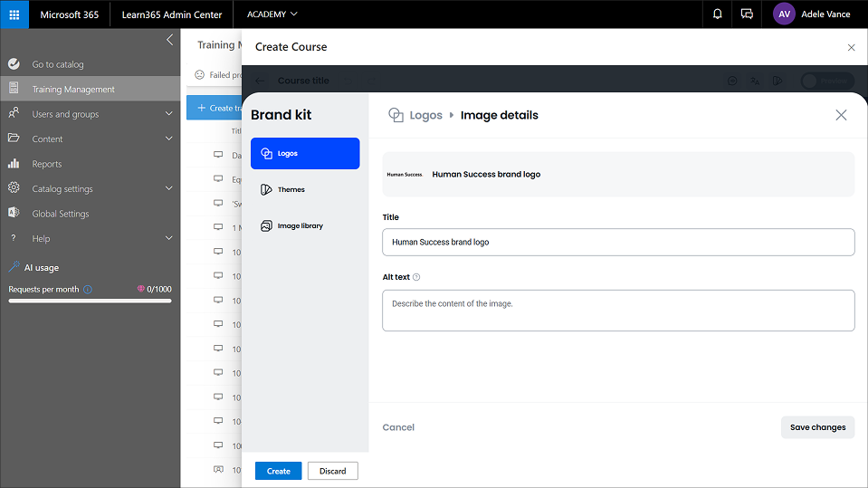Click into the Title input field
The height and width of the screenshot is (488, 868).
tap(618, 243)
